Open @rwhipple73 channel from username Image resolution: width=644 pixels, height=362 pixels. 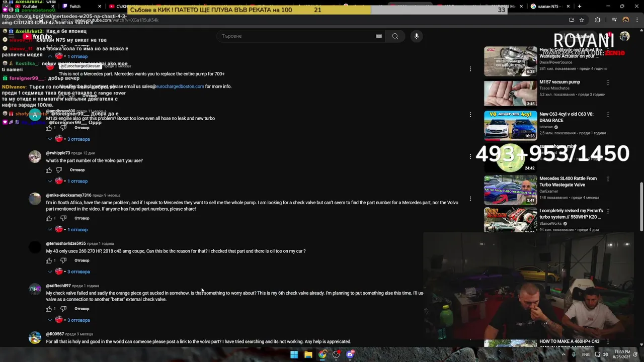[58, 153]
